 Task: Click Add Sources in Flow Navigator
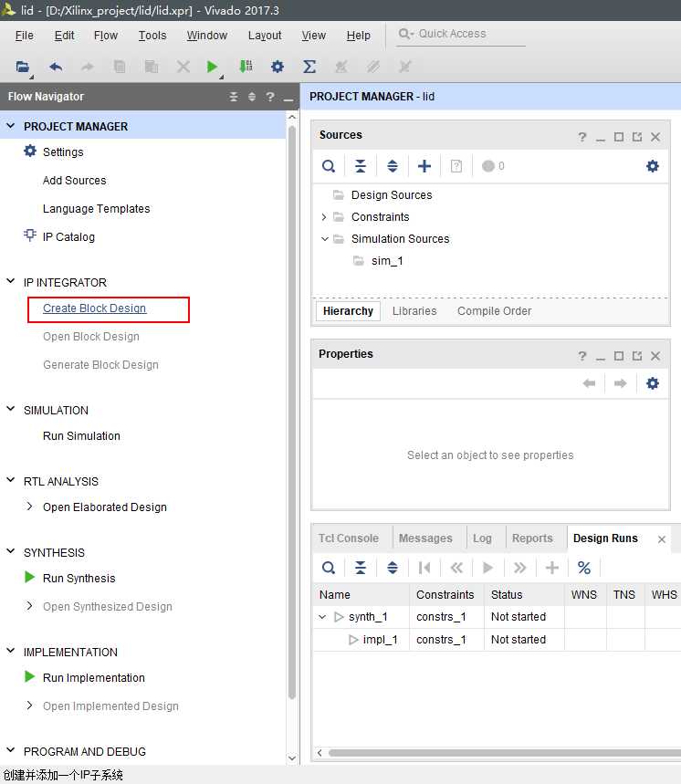click(x=75, y=181)
